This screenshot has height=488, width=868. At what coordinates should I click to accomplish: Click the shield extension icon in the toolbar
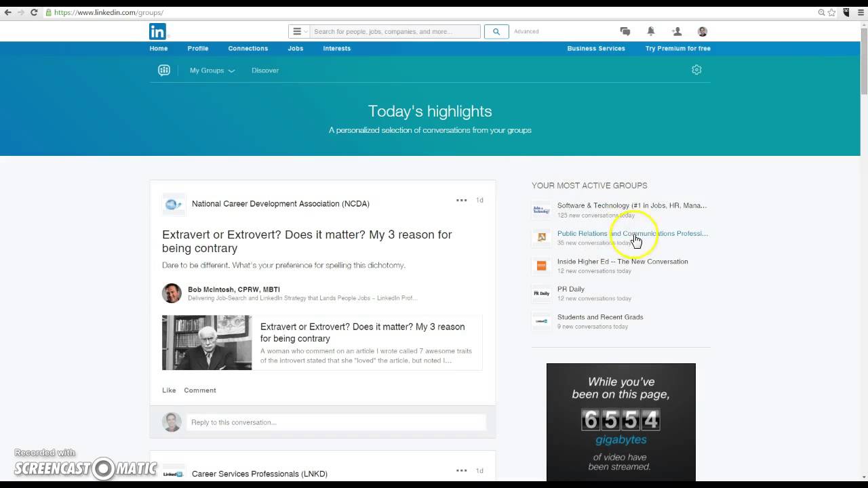point(846,12)
